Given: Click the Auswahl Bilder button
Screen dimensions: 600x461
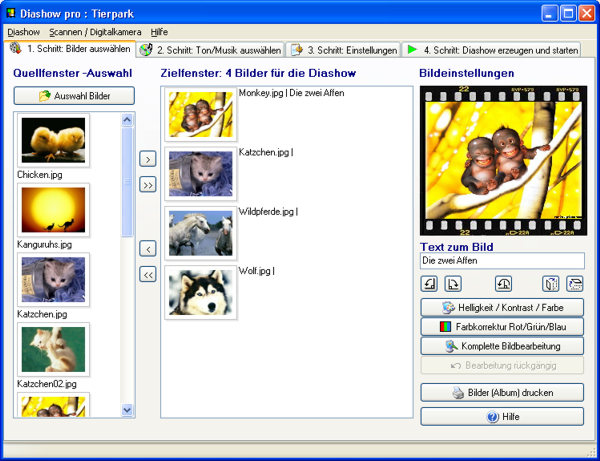Looking at the screenshot, I should [x=74, y=96].
